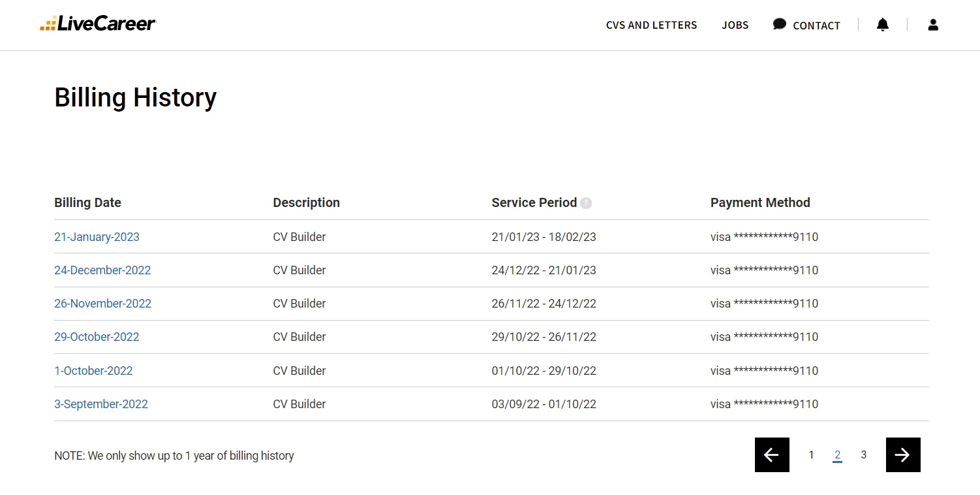Image resolution: width=980 pixels, height=495 pixels.
Task: Jump to pagination page 3
Action: pos(863,455)
